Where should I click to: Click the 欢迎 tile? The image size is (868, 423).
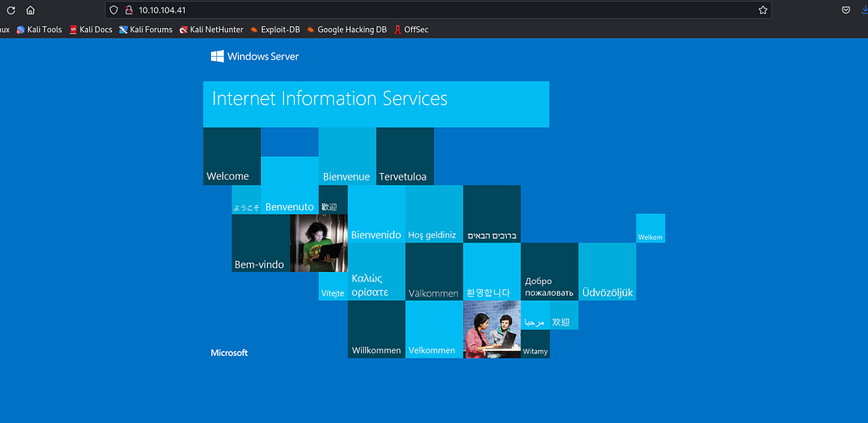(x=564, y=315)
